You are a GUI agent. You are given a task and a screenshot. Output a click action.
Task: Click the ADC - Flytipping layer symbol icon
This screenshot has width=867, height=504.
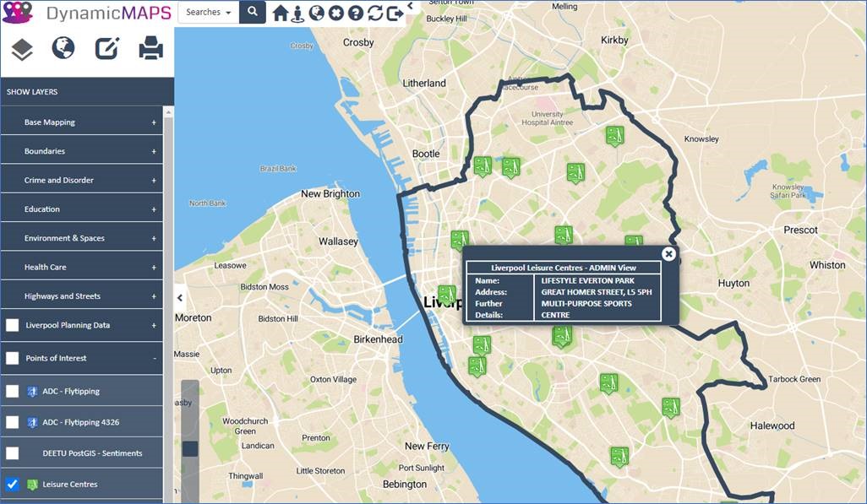coord(32,391)
